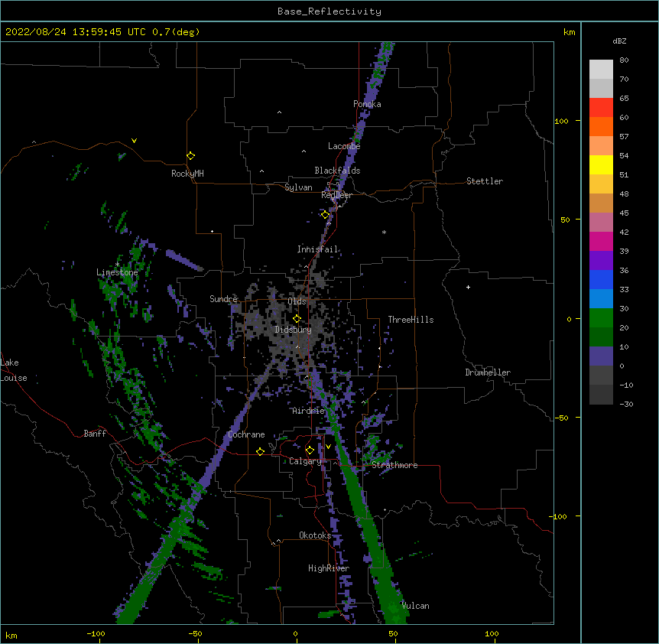The width and height of the screenshot is (659, 644).
Task: Select the yellow diamond marker below Olds
Action: click(x=297, y=319)
